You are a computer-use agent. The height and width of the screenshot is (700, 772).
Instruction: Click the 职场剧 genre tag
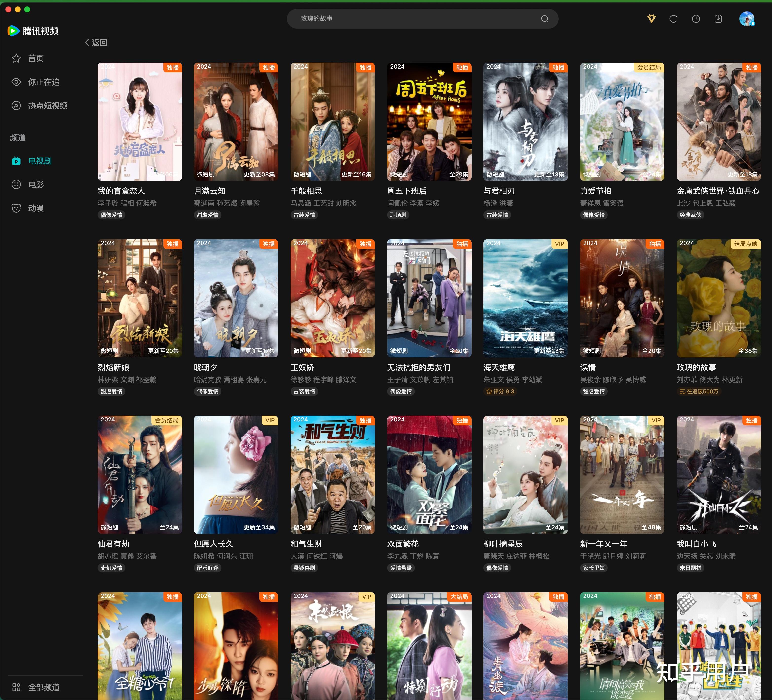[x=398, y=215]
